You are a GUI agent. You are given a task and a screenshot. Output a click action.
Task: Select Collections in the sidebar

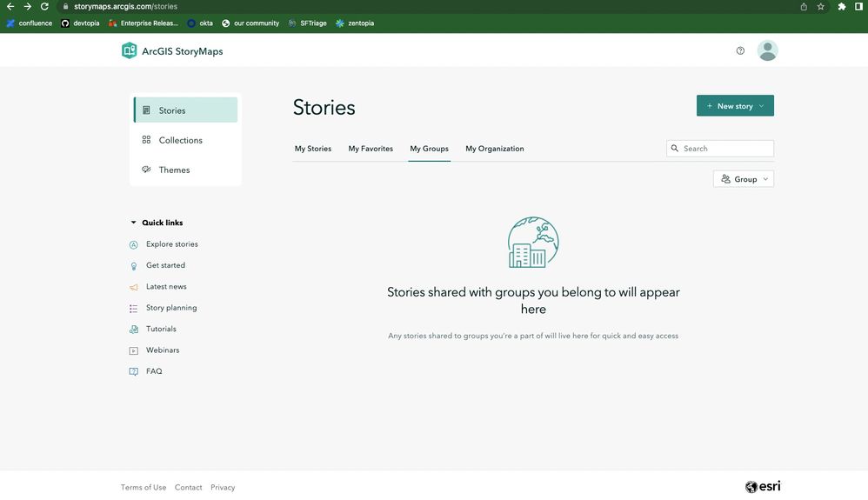click(x=185, y=140)
